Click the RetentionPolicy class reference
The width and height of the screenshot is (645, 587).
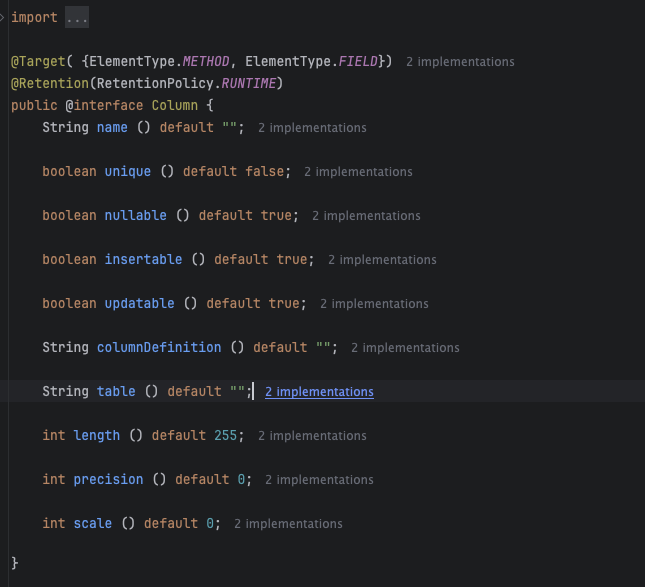click(155, 84)
